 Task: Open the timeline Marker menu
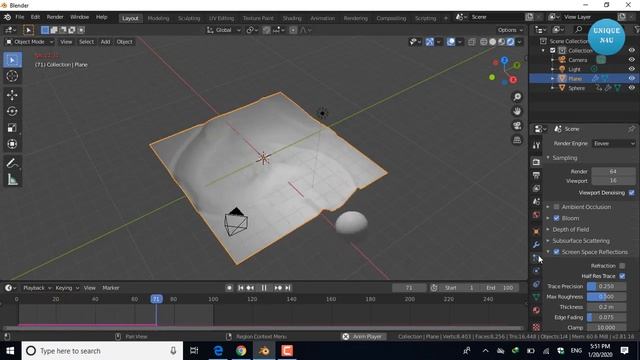pyautogui.click(x=111, y=288)
